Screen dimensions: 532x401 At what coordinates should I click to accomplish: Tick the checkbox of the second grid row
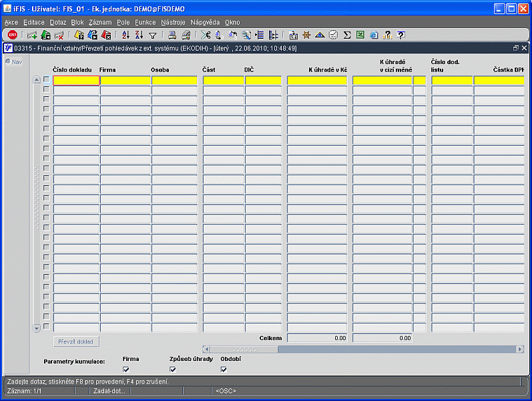47,90
